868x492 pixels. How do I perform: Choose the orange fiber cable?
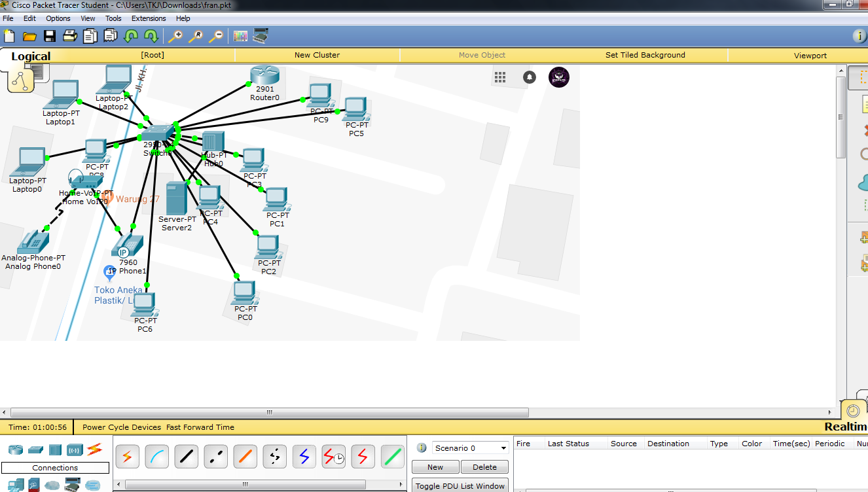pyautogui.click(x=245, y=456)
